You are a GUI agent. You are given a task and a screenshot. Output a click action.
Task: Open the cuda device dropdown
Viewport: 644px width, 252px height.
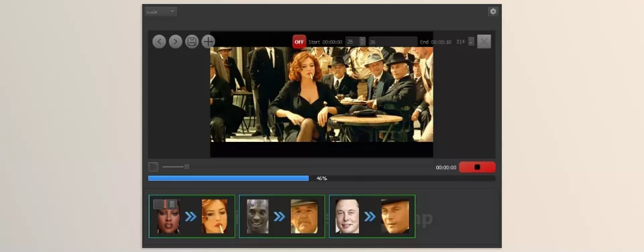click(161, 11)
